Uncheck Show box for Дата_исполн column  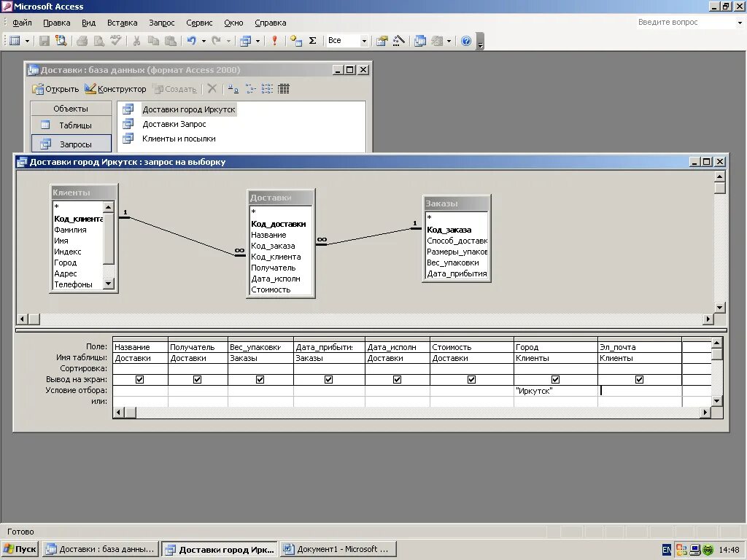pos(398,379)
